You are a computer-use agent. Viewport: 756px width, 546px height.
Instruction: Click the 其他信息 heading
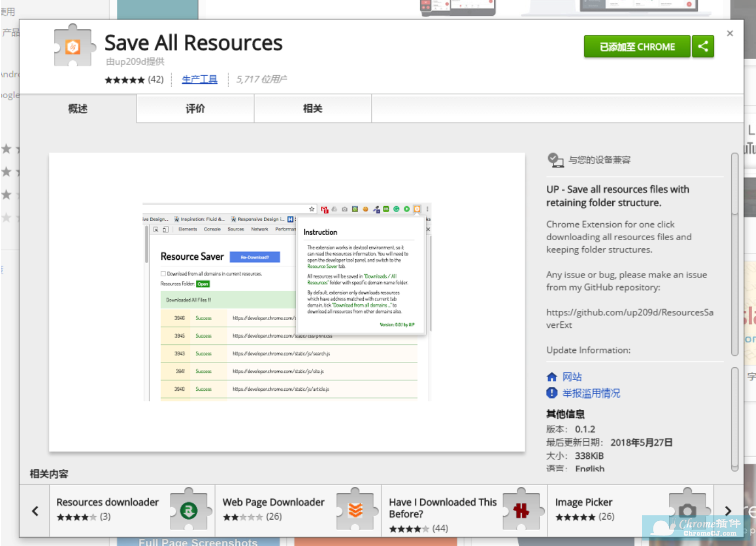click(566, 414)
